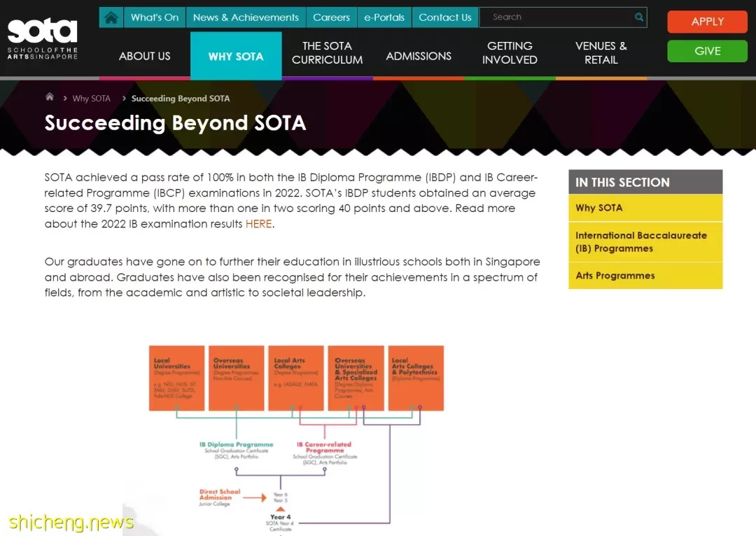Open Contact Us page
756x536 pixels.
(445, 17)
